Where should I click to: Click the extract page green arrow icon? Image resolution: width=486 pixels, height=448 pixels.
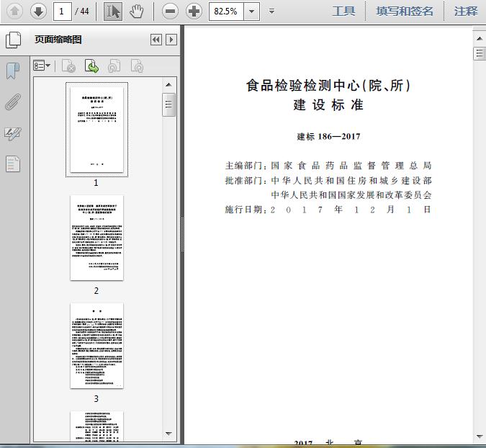click(x=91, y=66)
